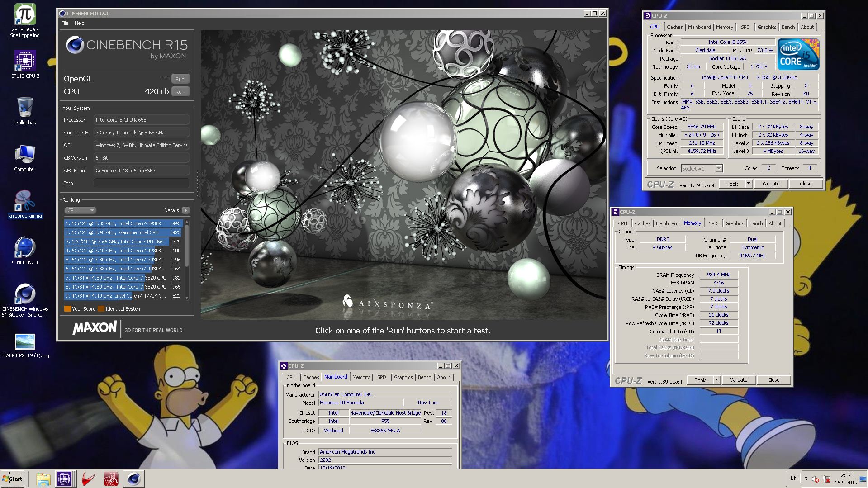Click the DRAM Frequency value 924.4 MHz
This screenshot has height=488, width=868.
[x=719, y=275]
